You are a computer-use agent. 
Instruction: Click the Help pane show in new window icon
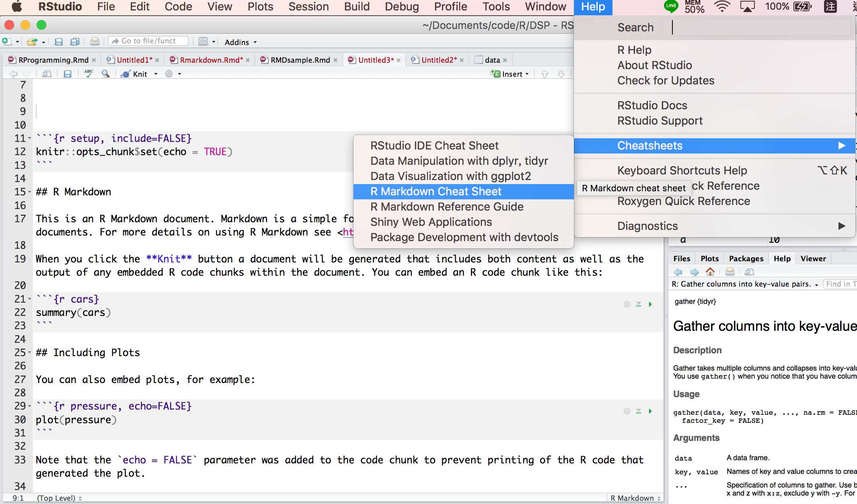pyautogui.click(x=749, y=272)
